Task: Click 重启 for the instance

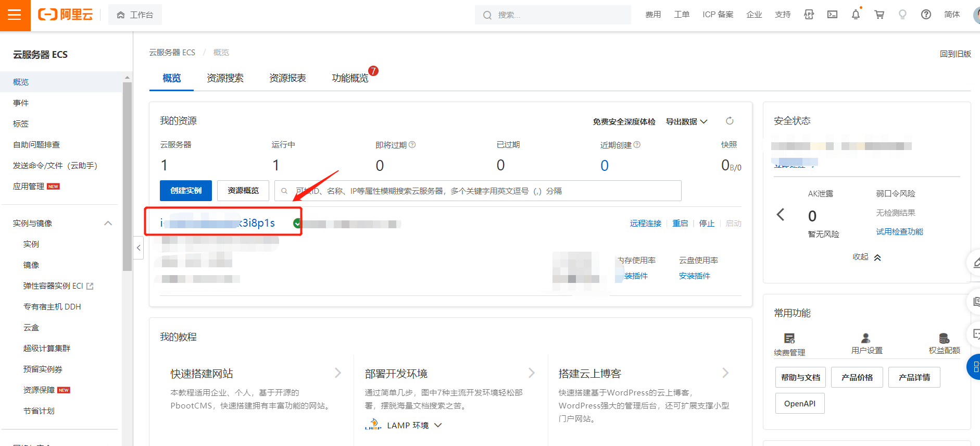Action: pos(680,224)
